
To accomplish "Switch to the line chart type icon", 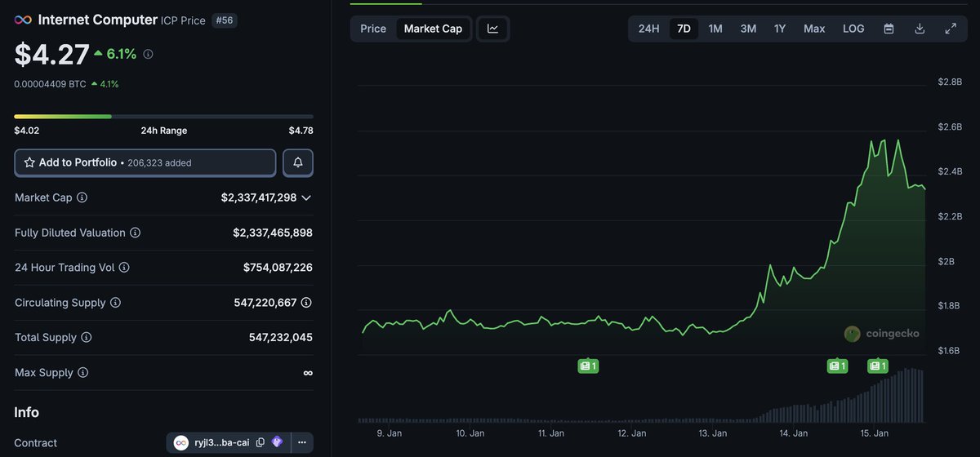I will pyautogui.click(x=493, y=29).
